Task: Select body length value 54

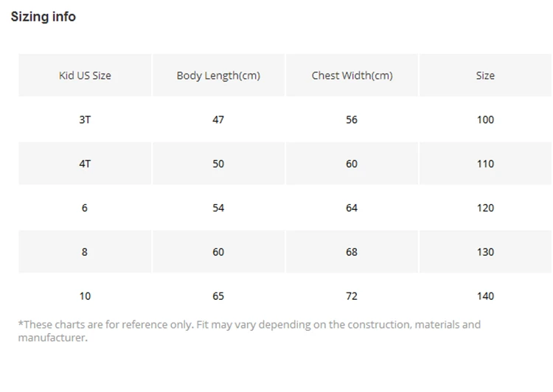Action: point(218,208)
